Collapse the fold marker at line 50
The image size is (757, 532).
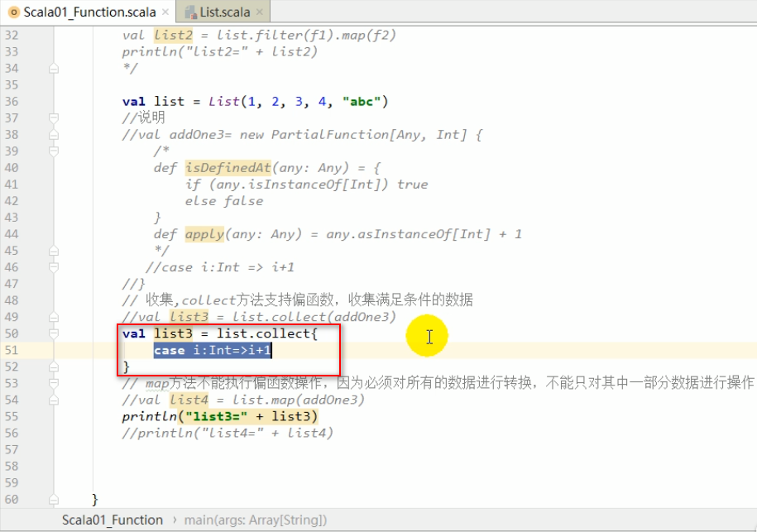pyautogui.click(x=54, y=333)
